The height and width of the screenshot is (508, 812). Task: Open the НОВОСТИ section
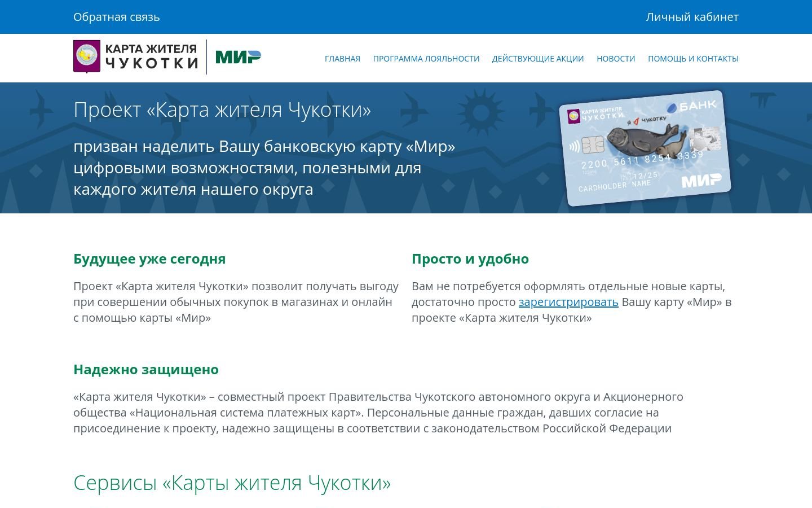point(616,59)
